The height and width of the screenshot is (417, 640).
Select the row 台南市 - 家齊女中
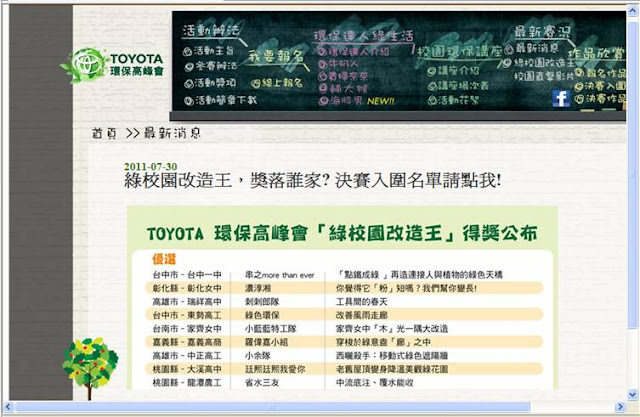(344, 328)
